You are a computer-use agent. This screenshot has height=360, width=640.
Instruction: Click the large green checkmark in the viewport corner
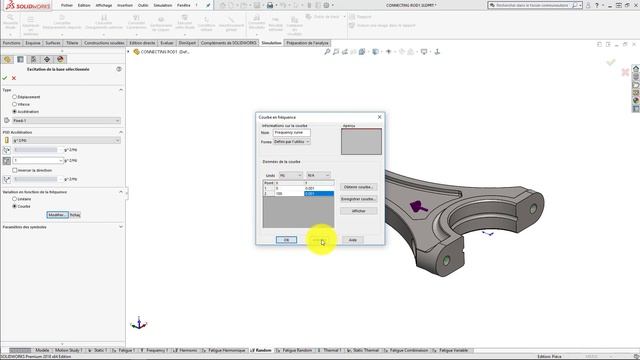(611, 62)
